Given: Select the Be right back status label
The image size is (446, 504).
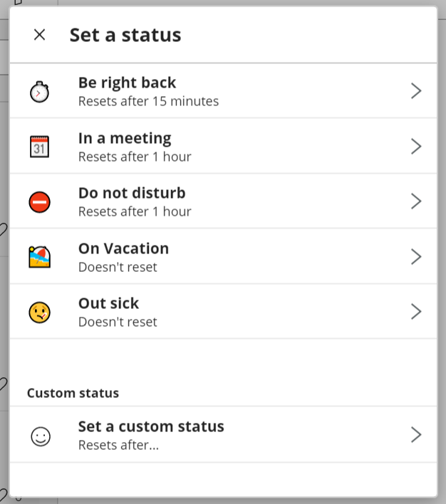Looking at the screenshot, I should point(127,83).
